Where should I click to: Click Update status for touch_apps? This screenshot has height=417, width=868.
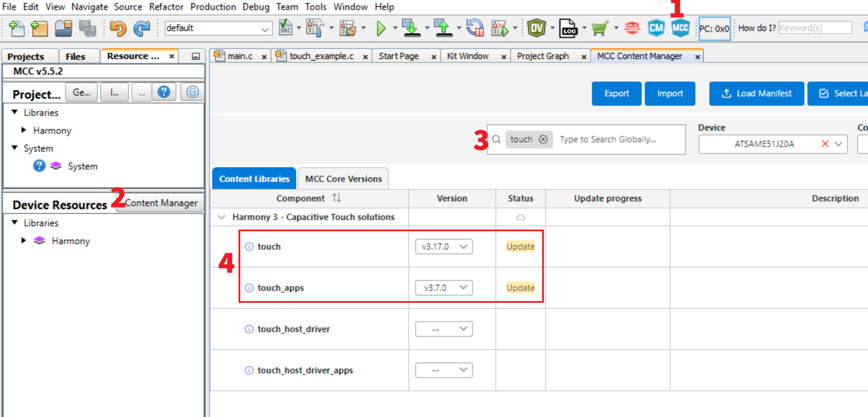[x=520, y=288]
